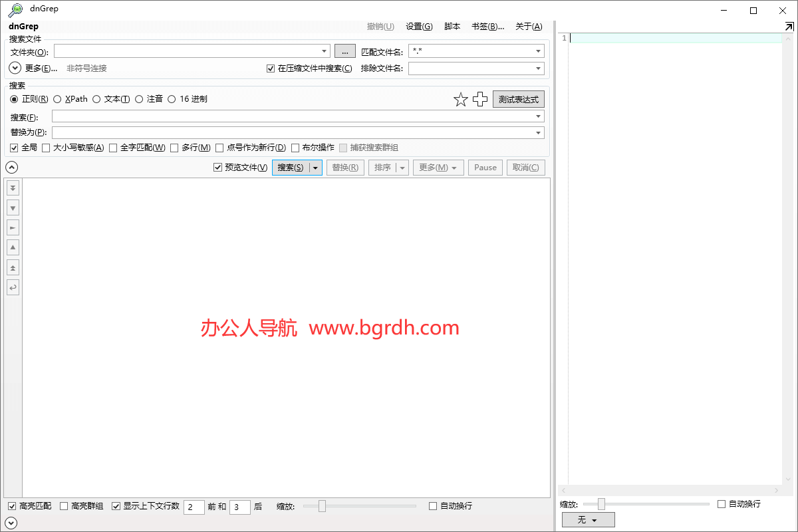
Task: Open the 脚本 menu
Action: click(x=452, y=27)
